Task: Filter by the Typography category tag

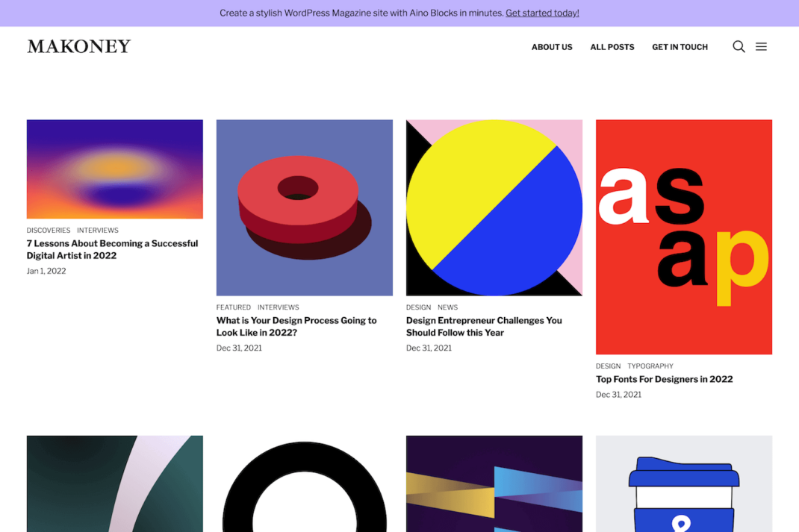Action: 650,366
